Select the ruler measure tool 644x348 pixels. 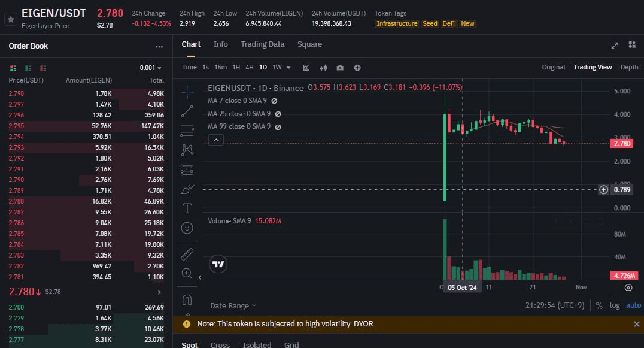pos(187,254)
